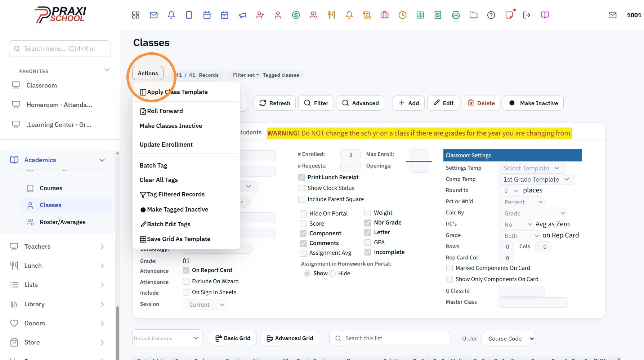Switch to Advanced Grid view
This screenshot has width=644, height=360.
pyautogui.click(x=290, y=338)
